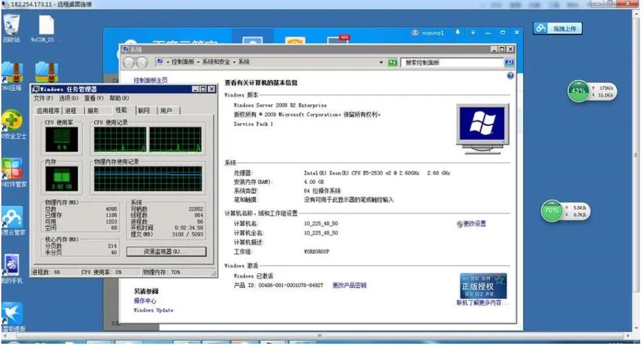The width and height of the screenshot is (644, 345).
Task: Click the 系统和安全 breadcrumb segment
Action: (x=216, y=62)
